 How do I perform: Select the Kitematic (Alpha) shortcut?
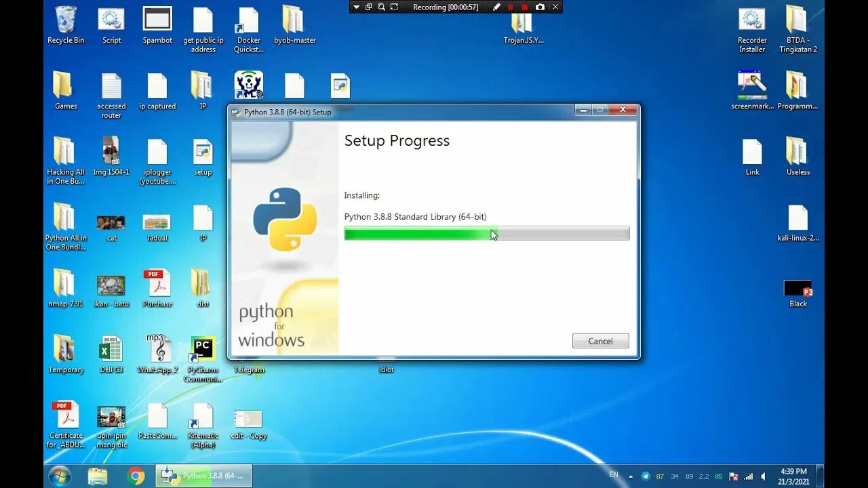(x=203, y=424)
